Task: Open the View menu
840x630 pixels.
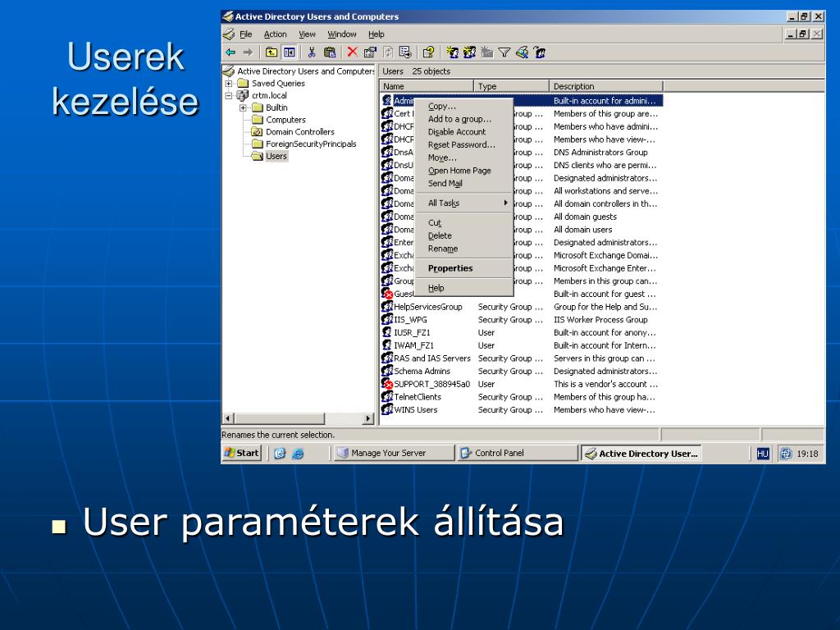Action: pyautogui.click(x=307, y=34)
